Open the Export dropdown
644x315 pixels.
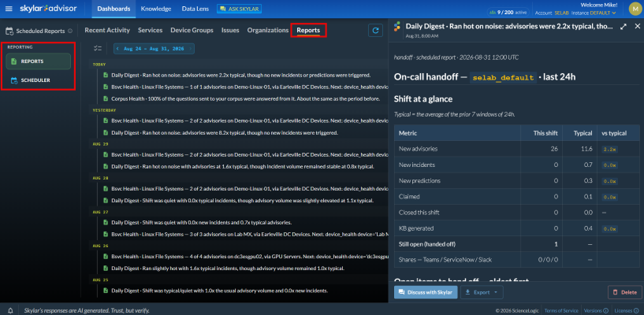tap(482, 292)
